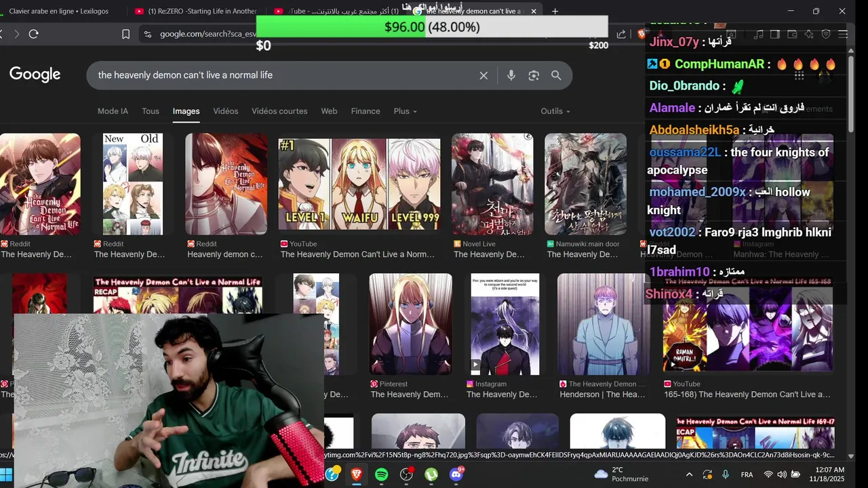This screenshot has width=868, height=488.
Task: Open Namuwiki main door cover image
Action: [x=585, y=184]
